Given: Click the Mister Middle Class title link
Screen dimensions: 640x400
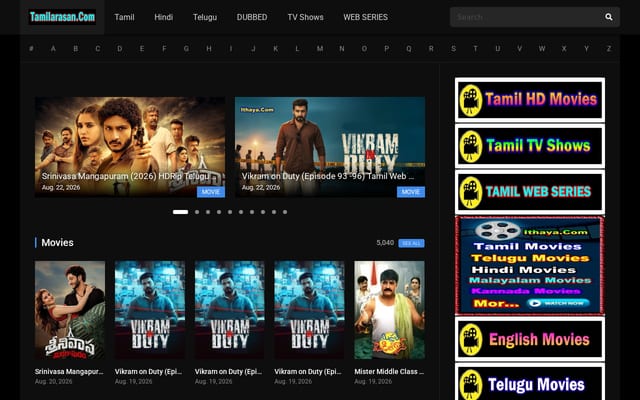Looking at the screenshot, I should pos(389,372).
